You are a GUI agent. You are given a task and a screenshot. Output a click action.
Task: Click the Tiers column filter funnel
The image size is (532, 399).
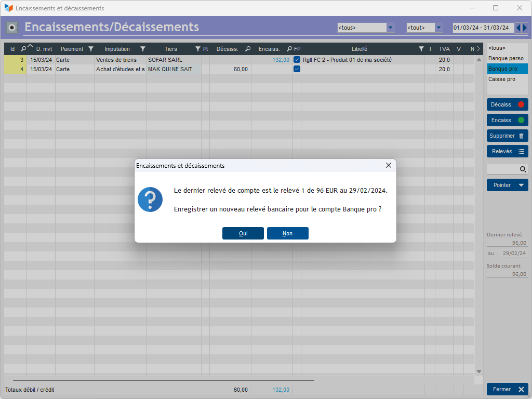(198, 49)
